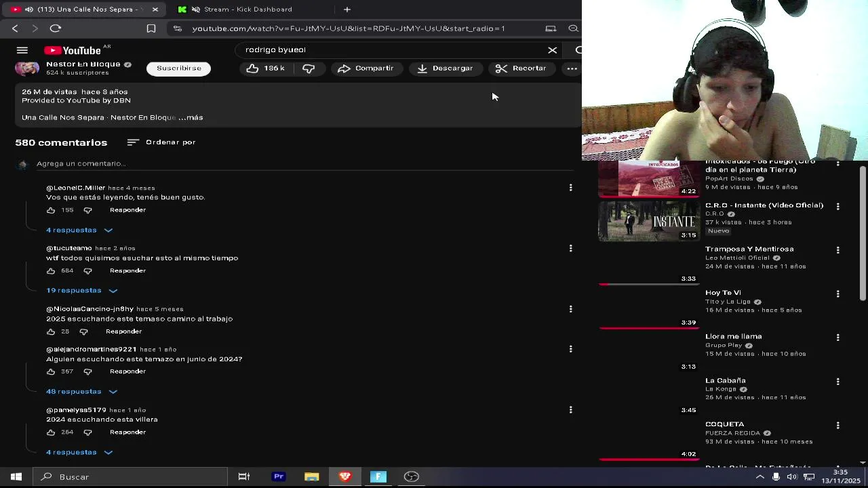868x488 pixels.
Task: Open options for NicolasCancino-jn8hy comment
Action: [570, 309]
